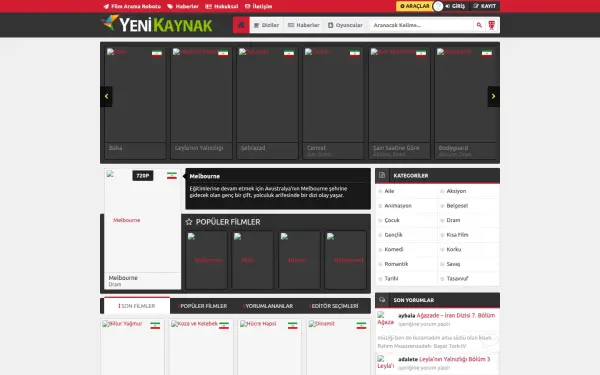600x375 pixels.
Task: Open Koza ve Kelebek film card
Action: tap(201, 347)
